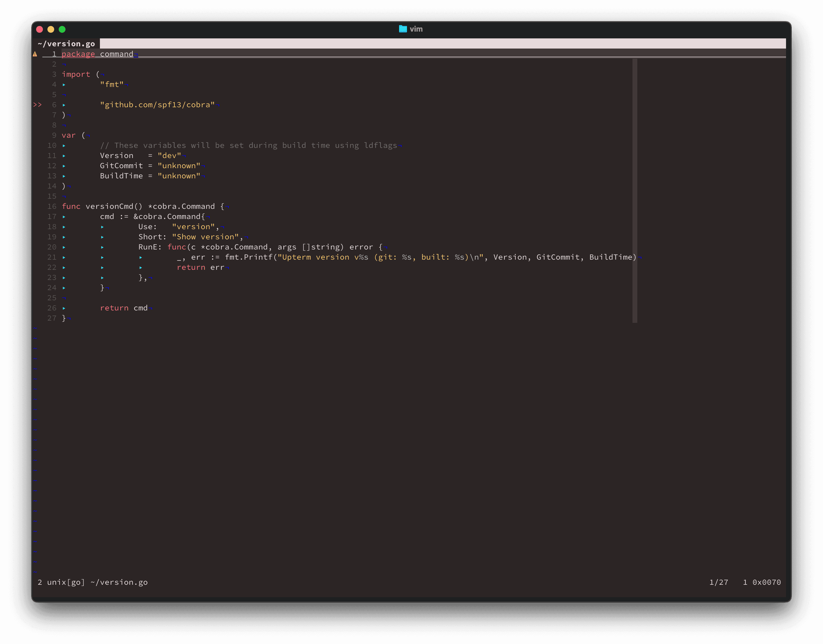This screenshot has height=644, width=823.
Task: Click the 0x0070 character code in the status line
Action: pyautogui.click(x=767, y=582)
